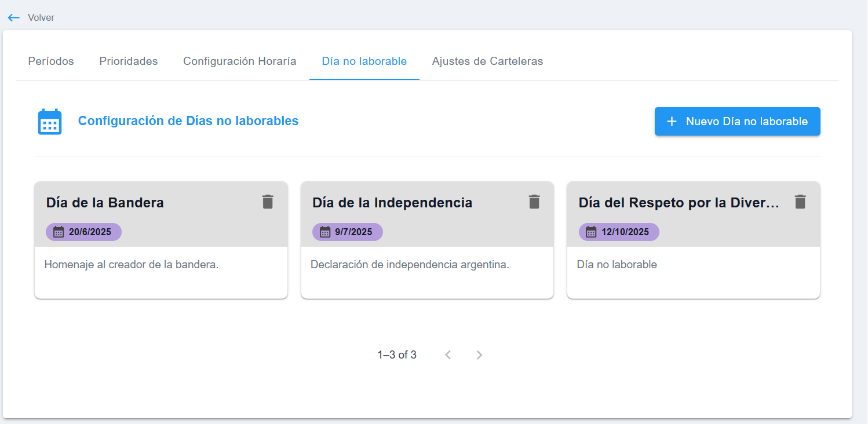Go to the next page of results
The image size is (868, 424).
tap(479, 355)
